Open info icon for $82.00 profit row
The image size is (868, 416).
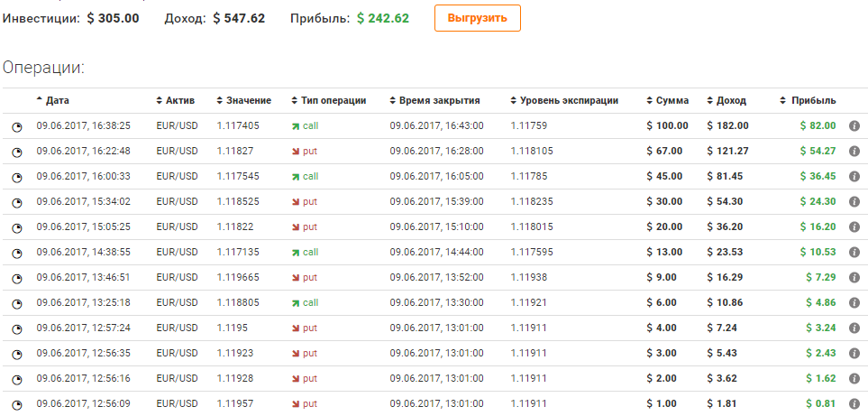pos(854,126)
